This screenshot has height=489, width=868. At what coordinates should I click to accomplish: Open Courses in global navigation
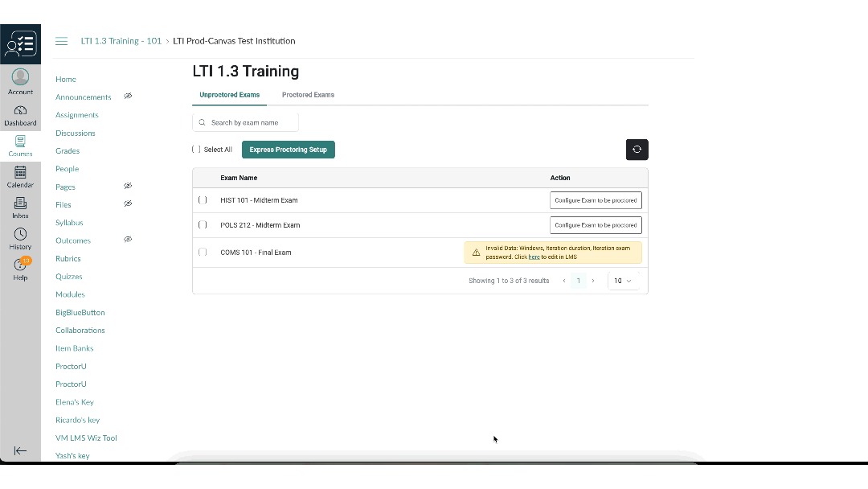[20, 146]
